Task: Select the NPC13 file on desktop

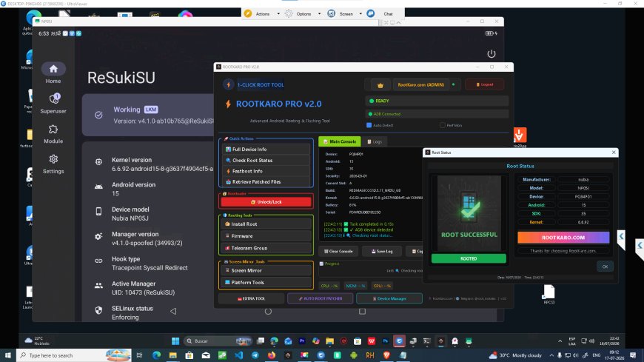Action: (549, 294)
